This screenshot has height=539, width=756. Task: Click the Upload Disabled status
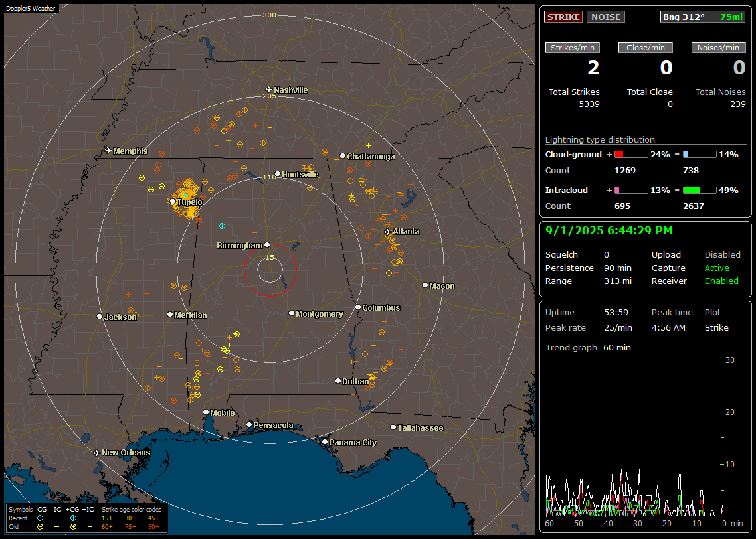click(x=722, y=254)
